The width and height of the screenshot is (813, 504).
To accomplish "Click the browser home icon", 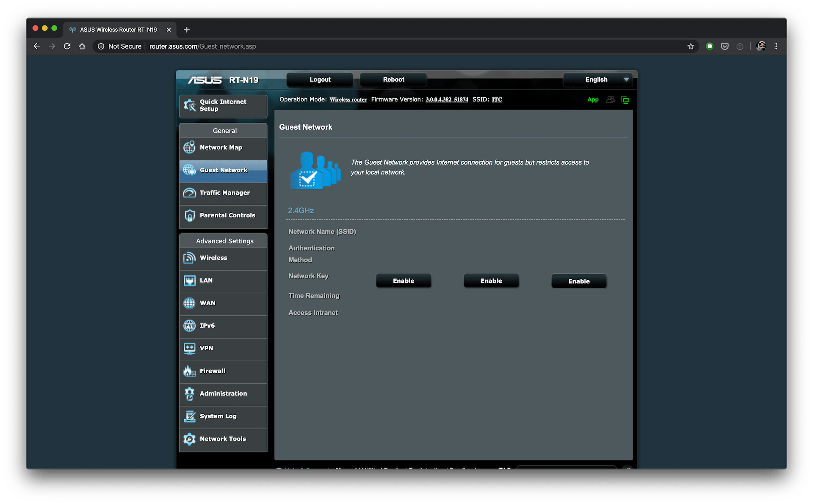I will (x=82, y=47).
